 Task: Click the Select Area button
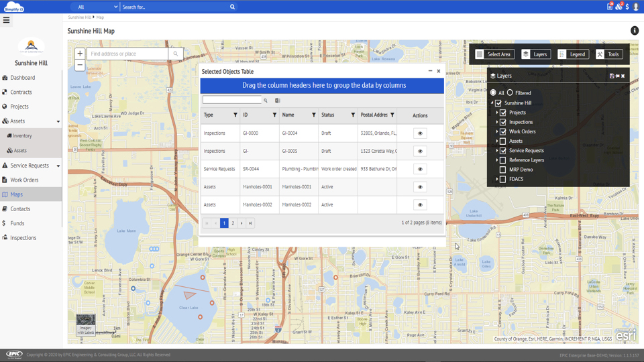tap(494, 54)
